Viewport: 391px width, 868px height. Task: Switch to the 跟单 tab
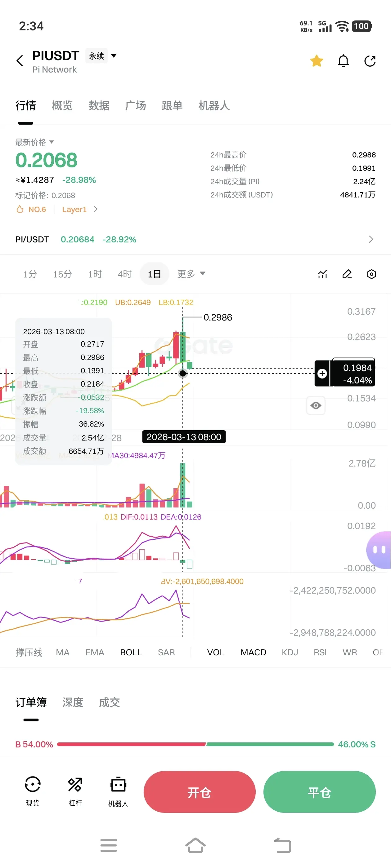172,106
